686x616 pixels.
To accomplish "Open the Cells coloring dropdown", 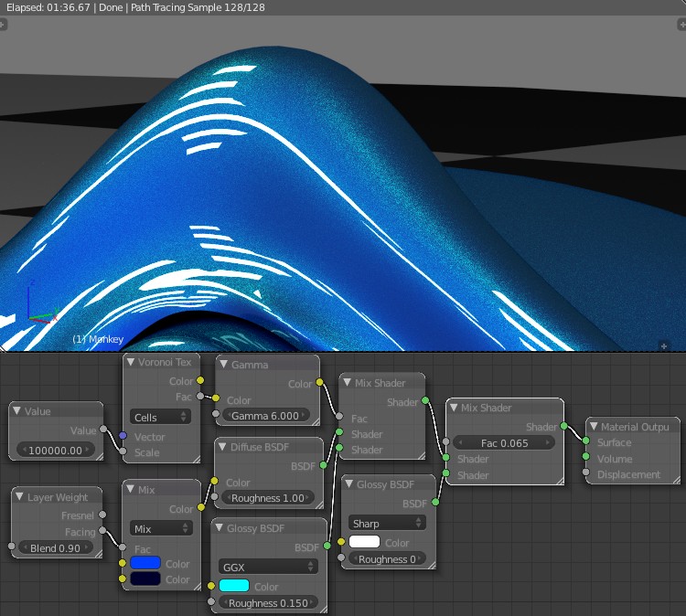I will (160, 417).
